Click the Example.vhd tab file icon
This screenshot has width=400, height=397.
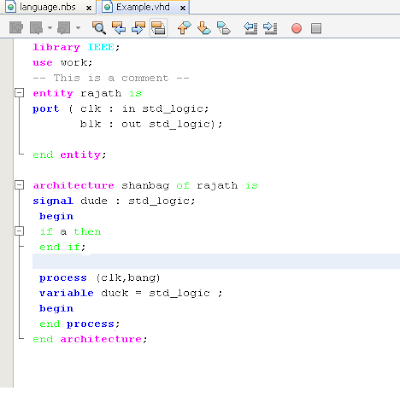[107, 7]
